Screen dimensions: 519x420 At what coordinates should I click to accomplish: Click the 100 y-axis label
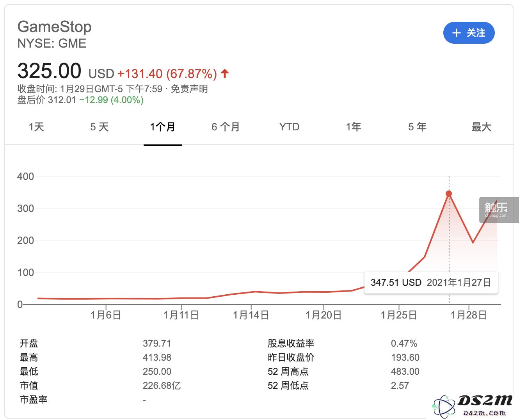[26, 272]
